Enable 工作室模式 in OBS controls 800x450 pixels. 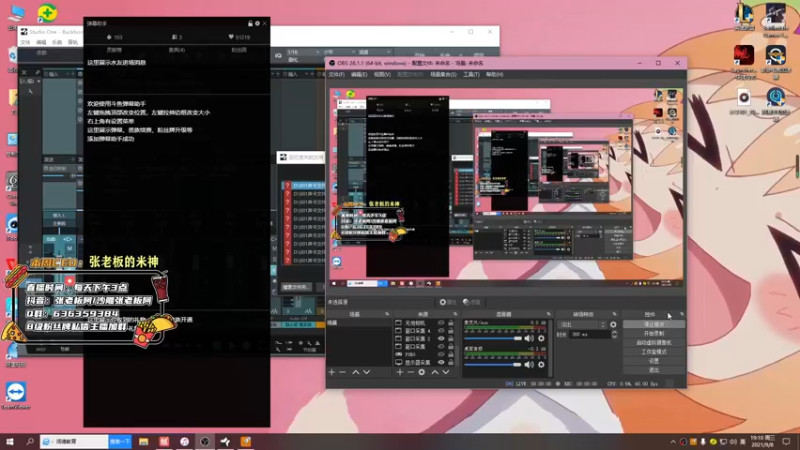[654, 352]
